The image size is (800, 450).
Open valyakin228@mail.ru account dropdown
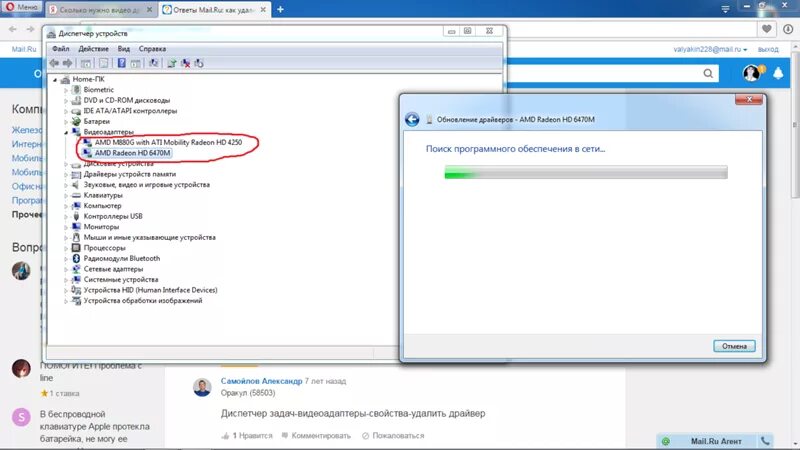710,49
